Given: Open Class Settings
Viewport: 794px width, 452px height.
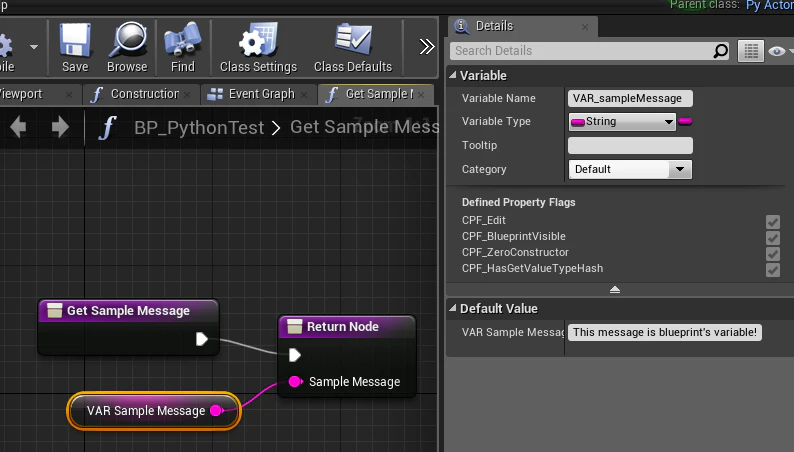Looking at the screenshot, I should tap(258, 48).
